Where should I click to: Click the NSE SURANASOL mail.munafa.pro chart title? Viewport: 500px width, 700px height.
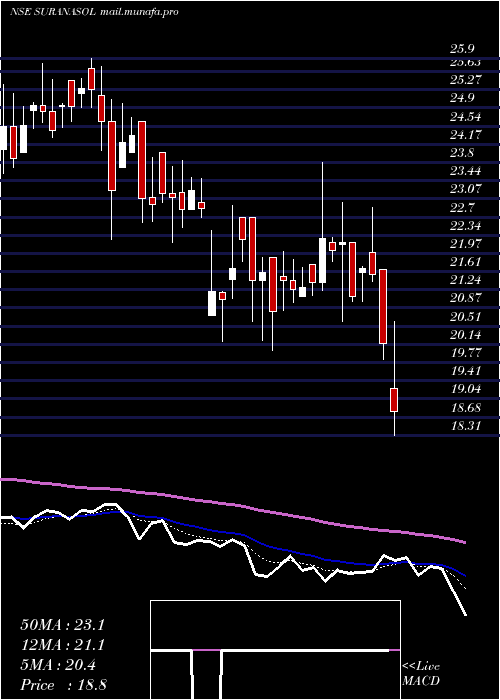[94, 12]
